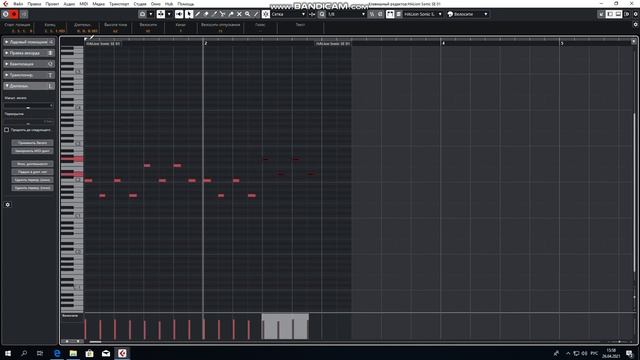Expand the Квантизация section

point(29,64)
